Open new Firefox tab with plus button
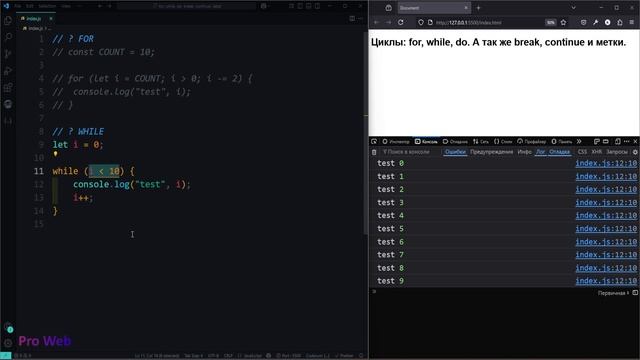The width and height of the screenshot is (640, 360). click(x=478, y=8)
